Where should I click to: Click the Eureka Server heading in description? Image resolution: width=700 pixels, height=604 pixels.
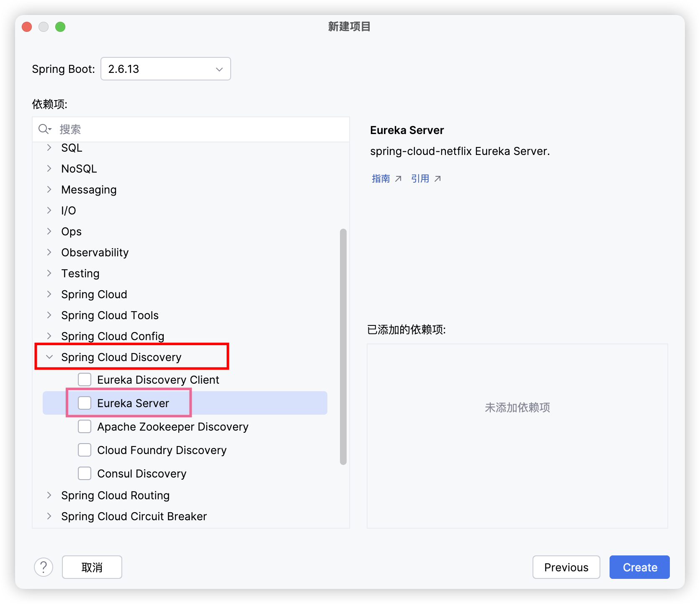407,130
